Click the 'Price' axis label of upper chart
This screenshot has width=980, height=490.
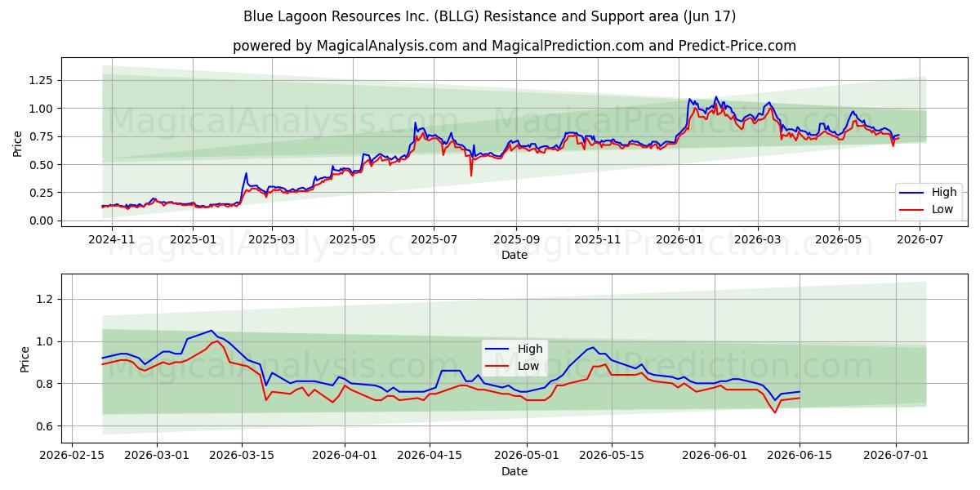pyautogui.click(x=18, y=144)
